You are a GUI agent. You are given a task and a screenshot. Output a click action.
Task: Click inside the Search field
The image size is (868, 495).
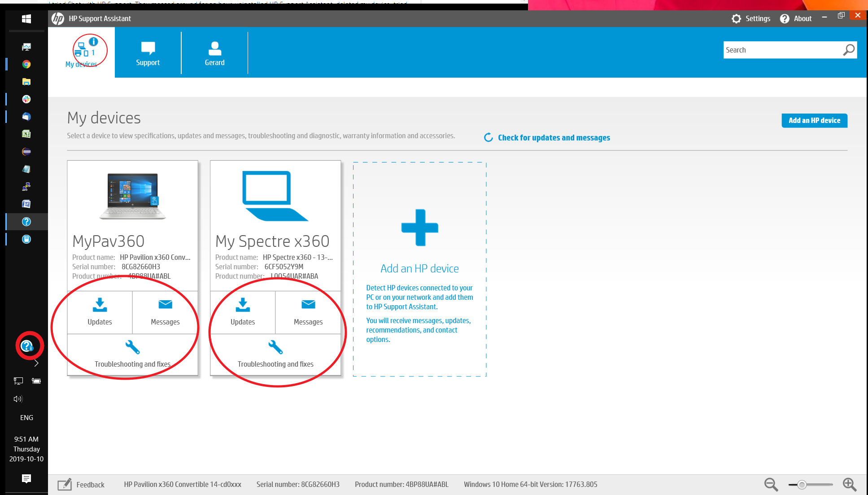click(x=785, y=49)
